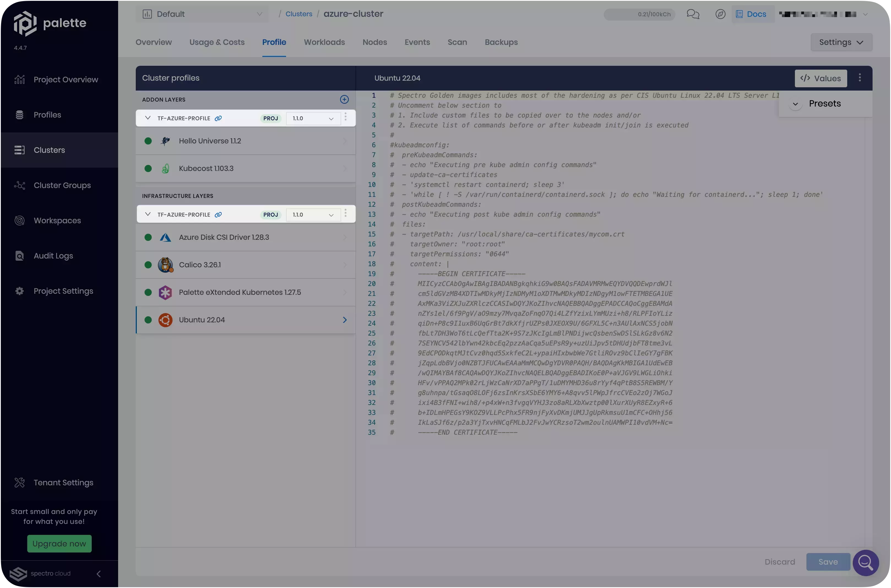Open Audit Logs page
Image resolution: width=891 pixels, height=588 pixels.
coord(59,256)
